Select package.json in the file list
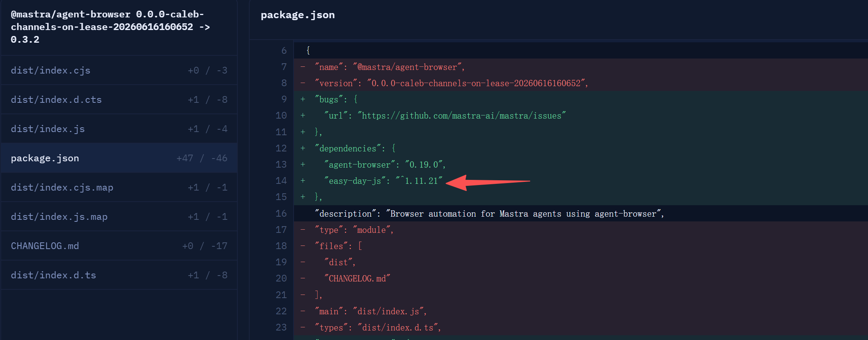Screen dimensions: 868x340 click(119, 158)
